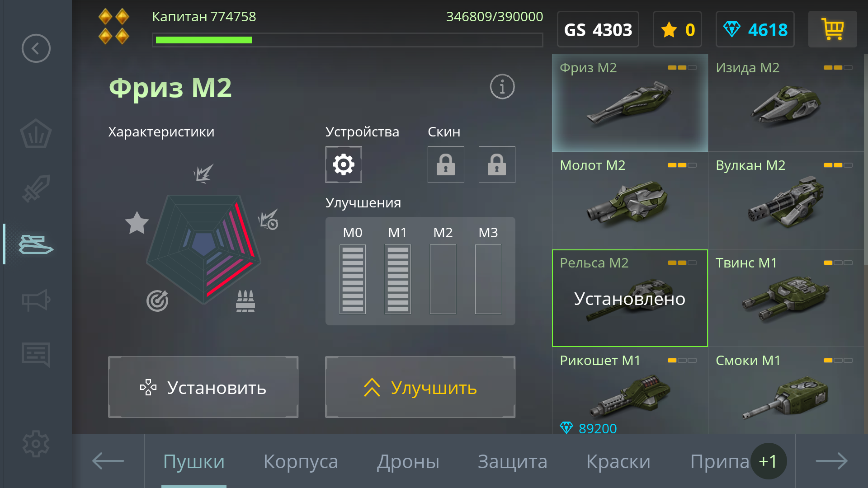868x488 pixels.
Task: Switch to the Дроны tab
Action: [408, 461]
